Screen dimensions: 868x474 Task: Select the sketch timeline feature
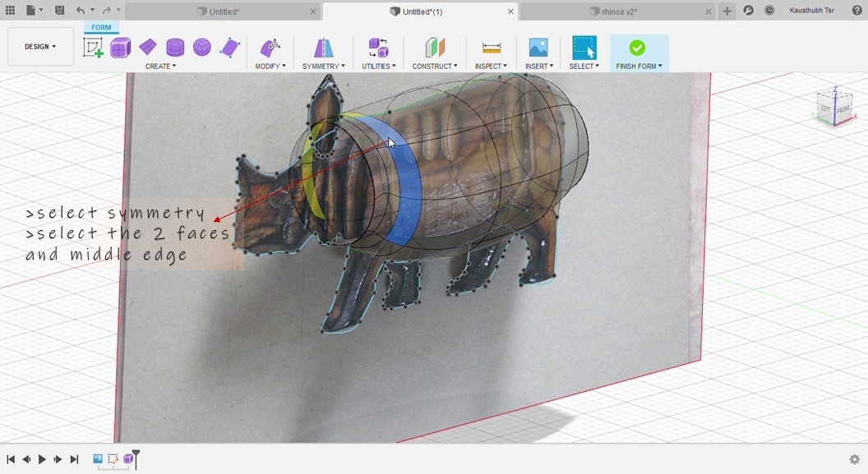coord(113,458)
